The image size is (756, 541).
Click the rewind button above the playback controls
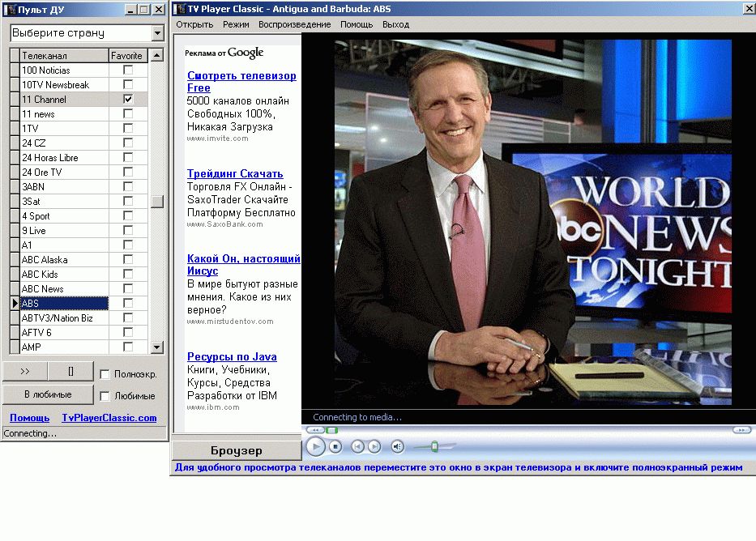click(314, 430)
